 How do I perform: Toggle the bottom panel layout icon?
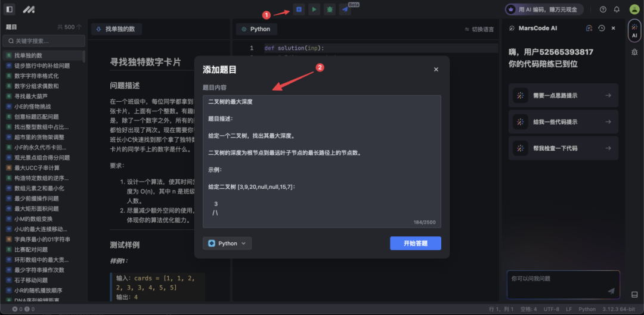634,295
